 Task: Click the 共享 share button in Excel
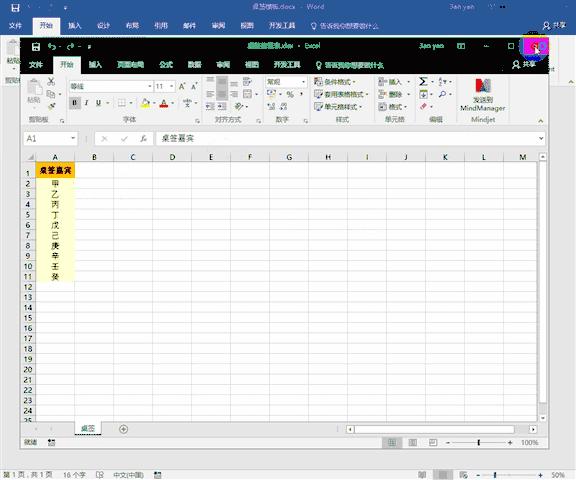click(x=524, y=65)
